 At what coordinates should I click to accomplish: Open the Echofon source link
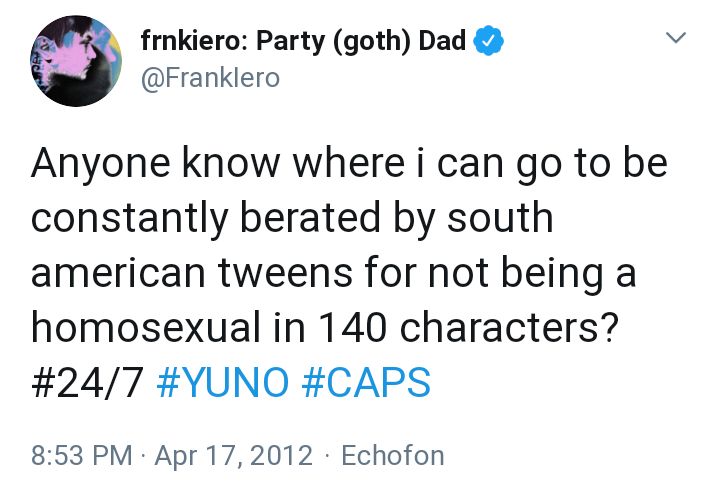(393, 455)
